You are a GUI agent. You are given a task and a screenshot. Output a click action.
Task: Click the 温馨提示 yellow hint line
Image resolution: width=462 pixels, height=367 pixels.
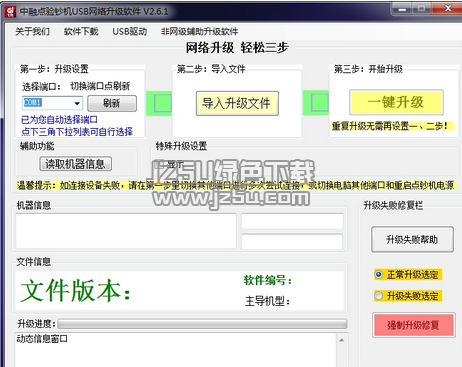click(x=235, y=185)
